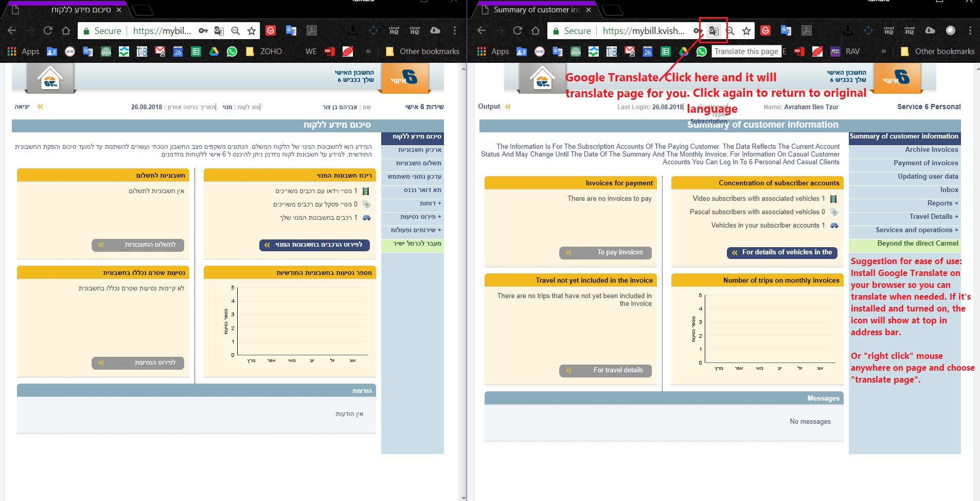Go to the browser home page in the left window
This screenshot has width=980, height=501.
[66, 30]
